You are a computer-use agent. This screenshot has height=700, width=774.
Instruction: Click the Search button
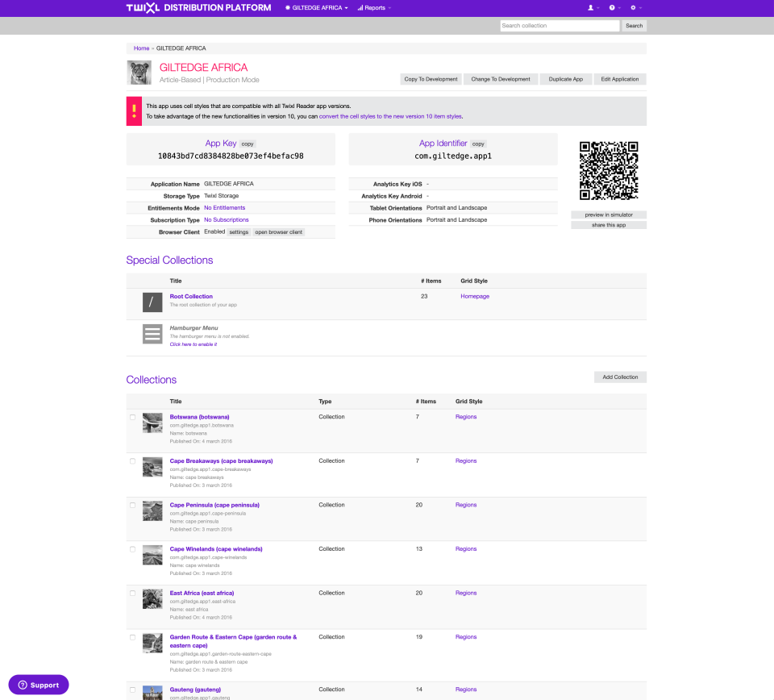pos(634,26)
